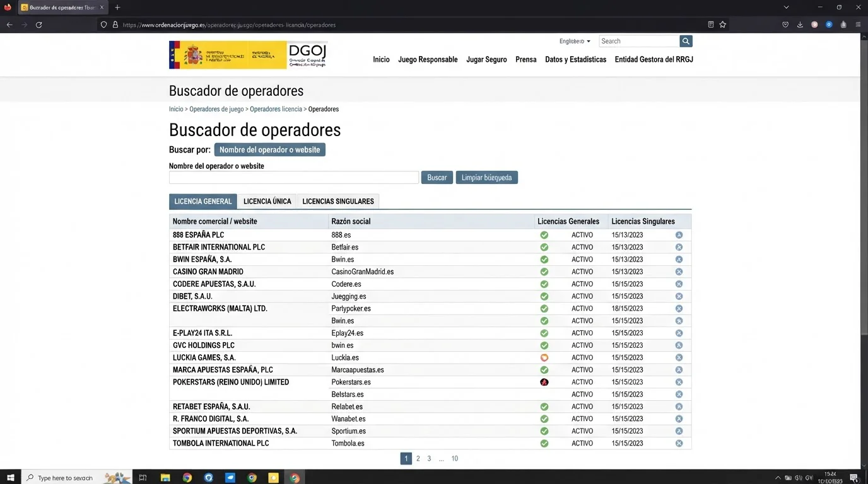Click the DGOJ government logo
This screenshot has width=868, height=484.
point(248,55)
